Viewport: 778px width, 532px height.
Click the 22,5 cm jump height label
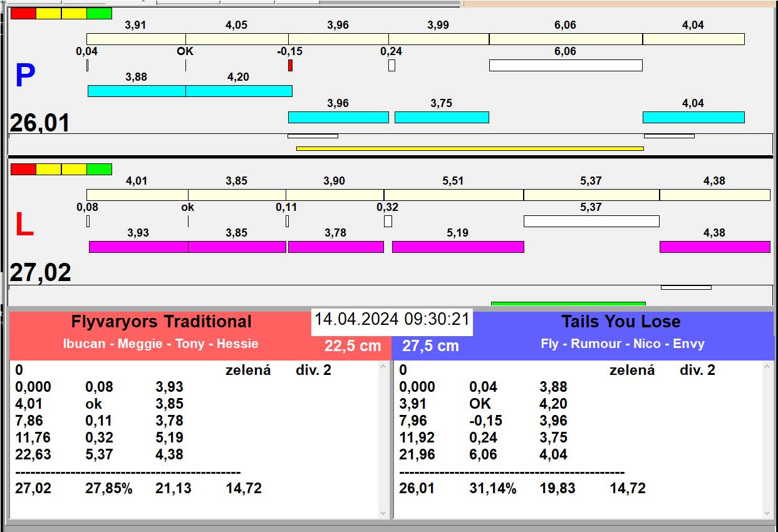tap(353, 345)
